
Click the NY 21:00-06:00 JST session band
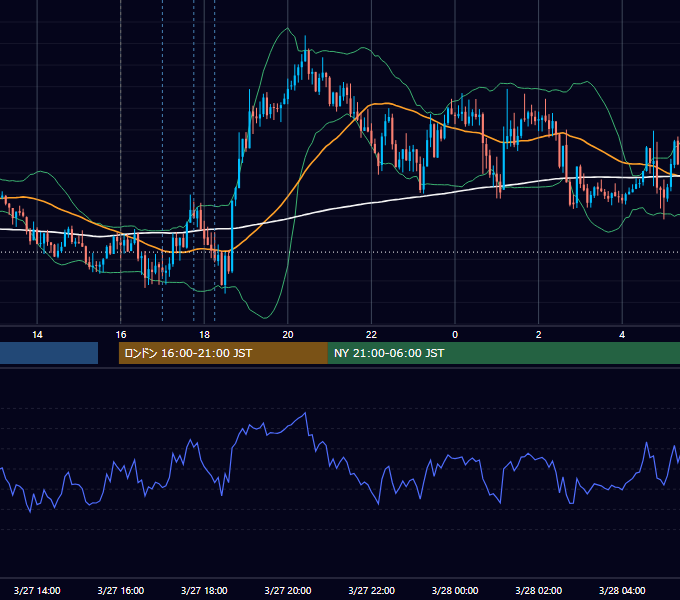click(x=504, y=353)
